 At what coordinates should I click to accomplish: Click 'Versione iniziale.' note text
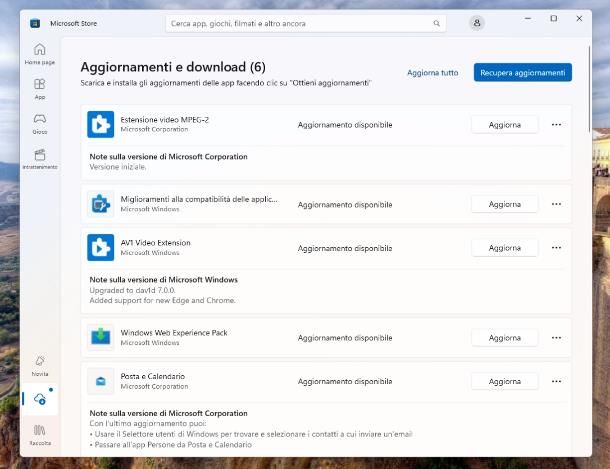(118, 167)
